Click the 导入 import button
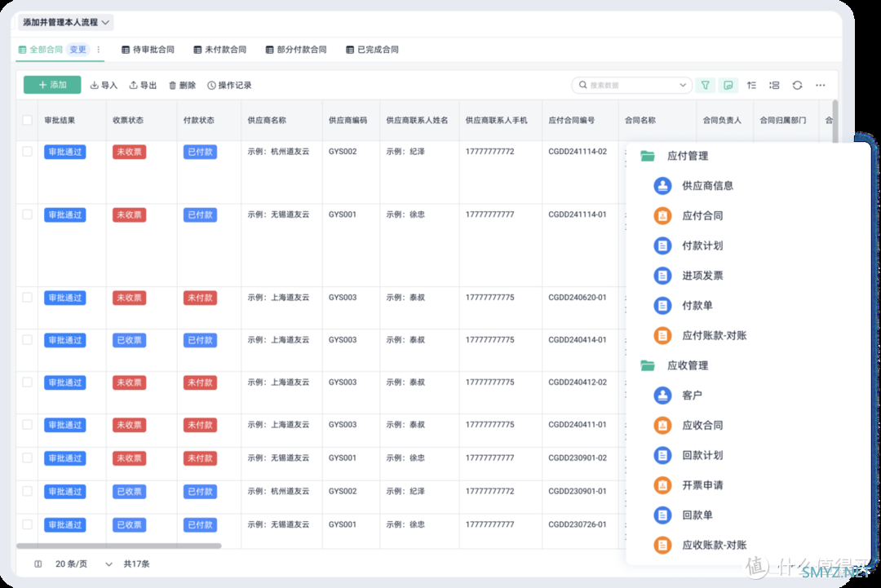Screen dimensions: 881x588 tap(104, 86)
